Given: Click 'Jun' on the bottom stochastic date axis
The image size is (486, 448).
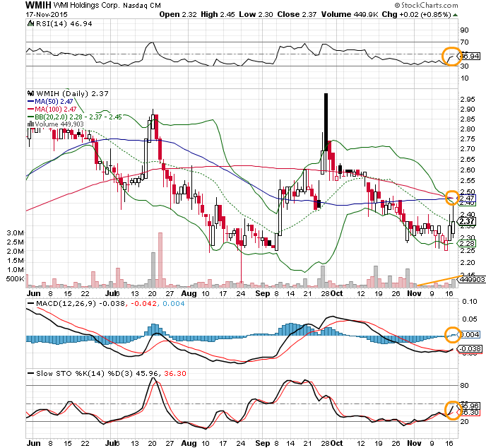Looking at the screenshot, I should pyautogui.click(x=33, y=443).
